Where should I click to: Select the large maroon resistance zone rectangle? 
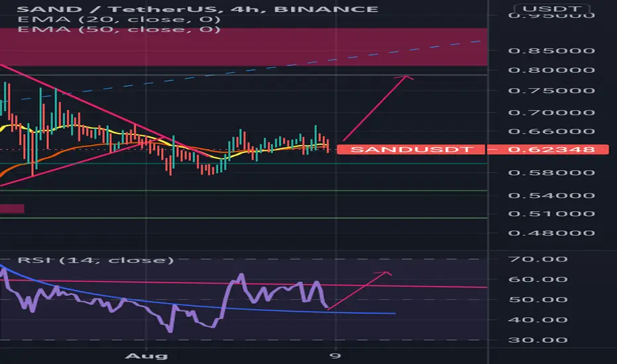pos(244,47)
